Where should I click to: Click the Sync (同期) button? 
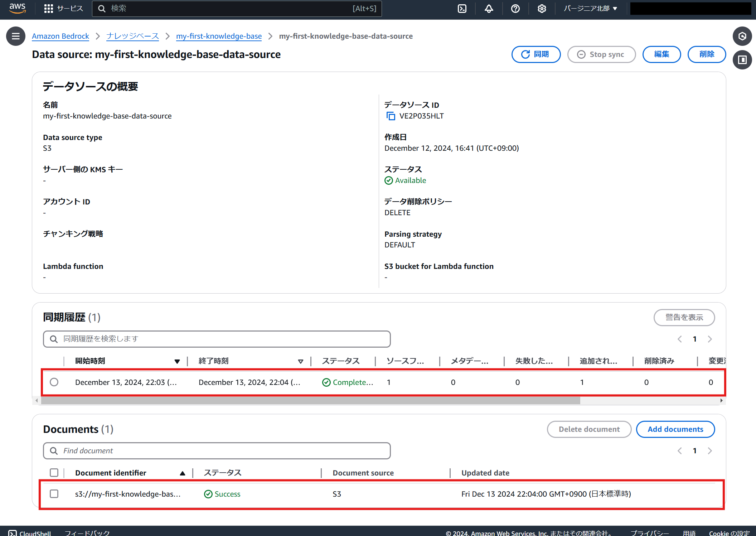(x=536, y=54)
